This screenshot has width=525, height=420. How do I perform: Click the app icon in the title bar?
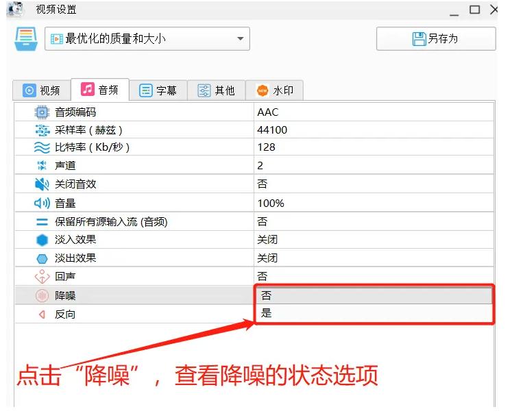[15, 9]
